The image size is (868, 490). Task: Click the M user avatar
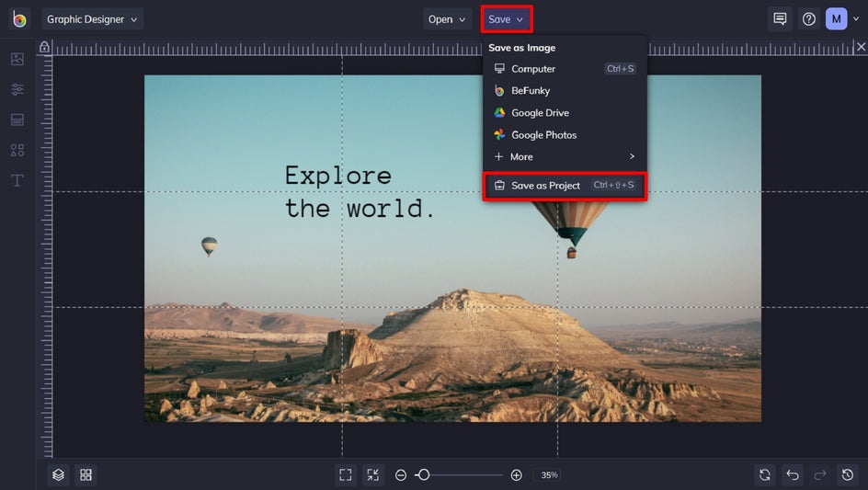[x=836, y=18]
